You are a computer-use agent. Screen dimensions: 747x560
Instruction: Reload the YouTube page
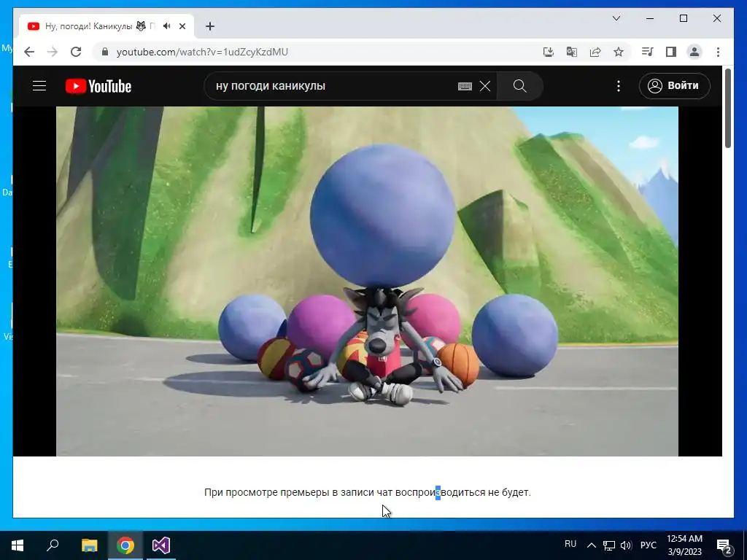pos(76,52)
